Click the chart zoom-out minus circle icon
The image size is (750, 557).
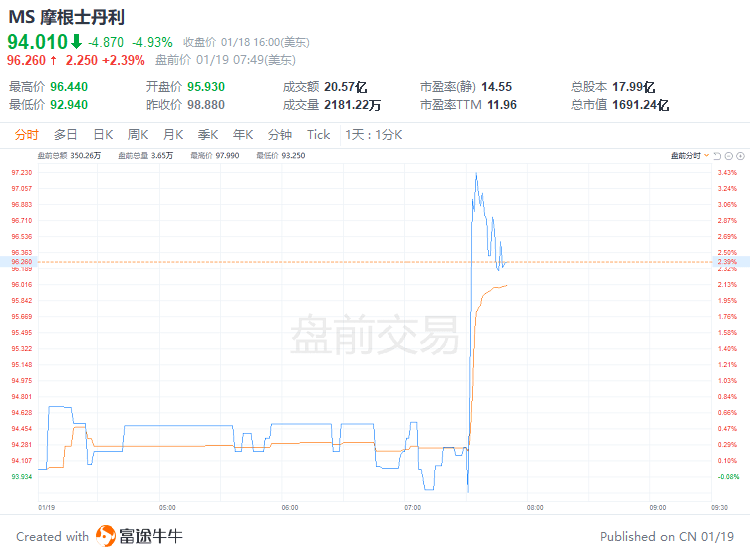click(728, 156)
